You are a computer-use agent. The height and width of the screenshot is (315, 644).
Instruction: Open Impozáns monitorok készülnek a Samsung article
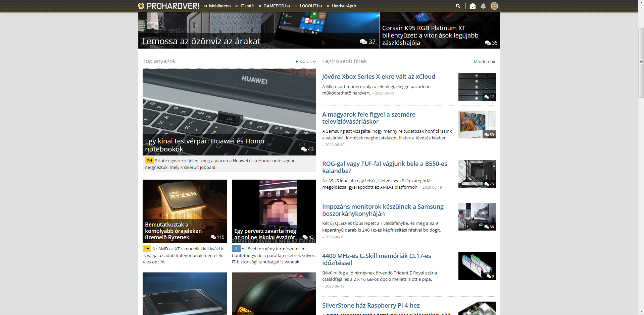383,210
